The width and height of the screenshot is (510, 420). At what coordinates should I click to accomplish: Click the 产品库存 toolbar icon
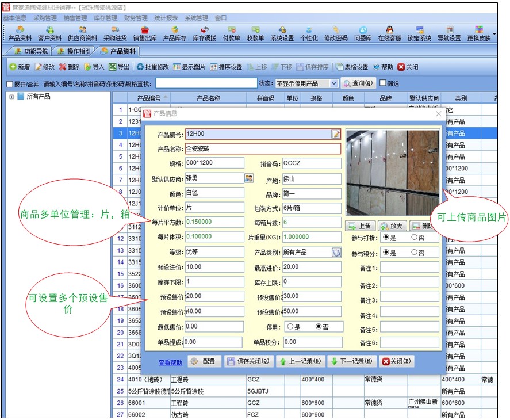174,33
